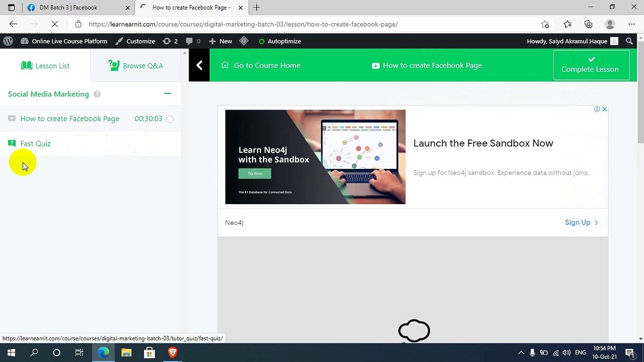Screen dimensions: 644x362
Task: Click the help icon beside Social Media Marketing
Action: tap(97, 94)
